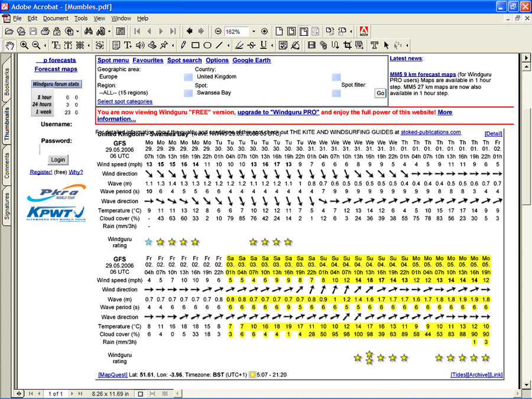Toggle the Show/Hide Navigation Pane icon
Screen dimensions: 532x399
click(121, 31)
